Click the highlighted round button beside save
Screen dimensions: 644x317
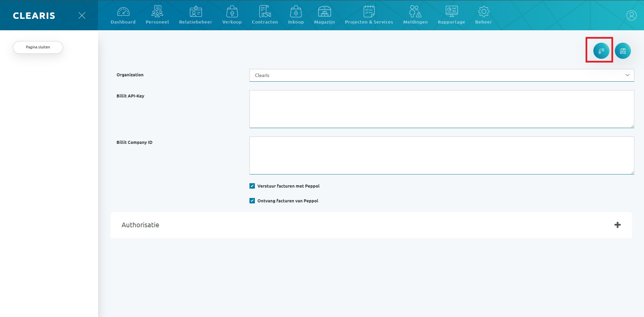pyautogui.click(x=601, y=51)
